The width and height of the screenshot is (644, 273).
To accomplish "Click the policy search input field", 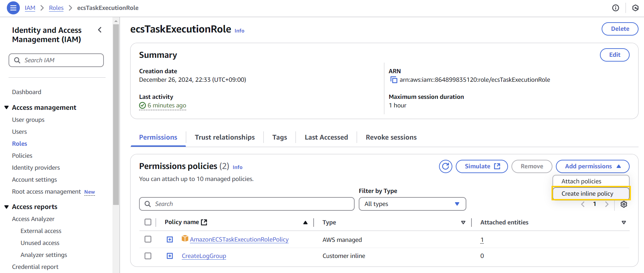I will pyautogui.click(x=247, y=204).
